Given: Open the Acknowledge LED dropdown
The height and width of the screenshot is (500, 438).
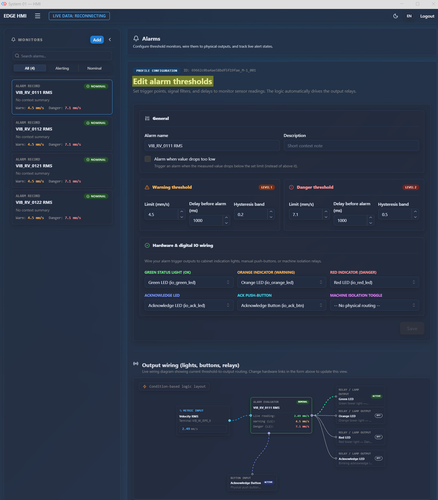Looking at the screenshot, I should pyautogui.click(x=189, y=305).
